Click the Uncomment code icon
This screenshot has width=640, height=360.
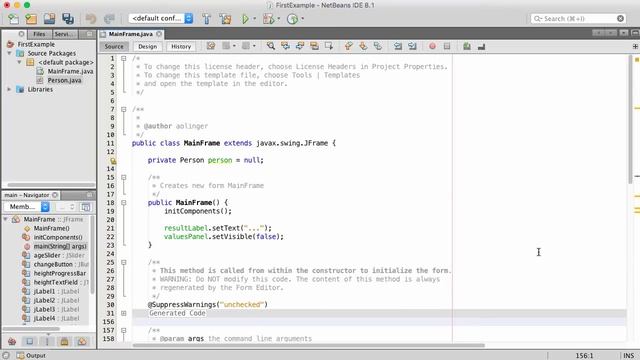click(x=482, y=46)
